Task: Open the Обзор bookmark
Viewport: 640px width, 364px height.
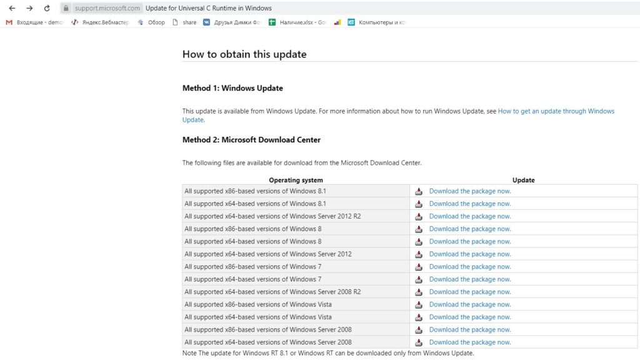Action: click(x=151, y=22)
